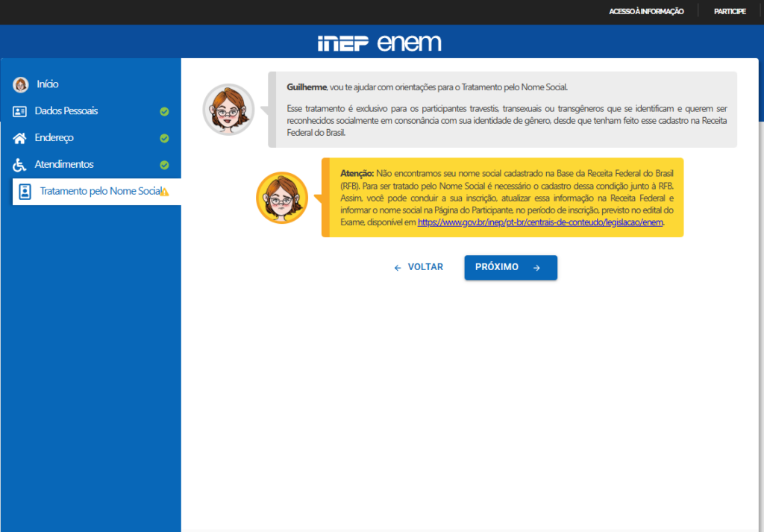The width and height of the screenshot is (764, 532).
Task: Click green checkmark next to Atendimentos
Action: click(165, 165)
